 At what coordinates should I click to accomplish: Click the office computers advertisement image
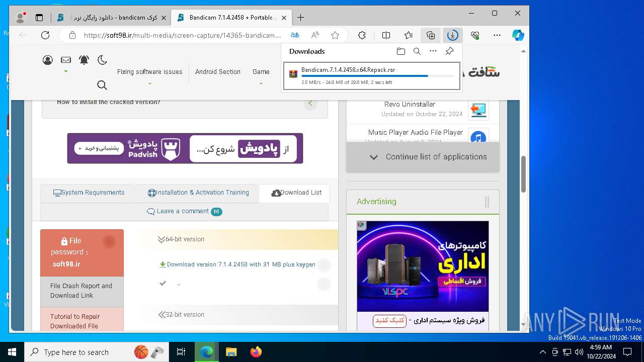(423, 266)
